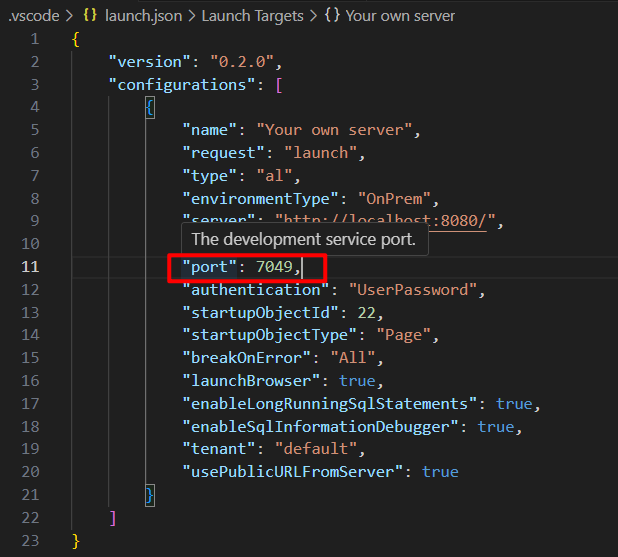Select the Your own server breadcrumb
Screen dimensions: 618x557
pyautogui.click(x=400, y=16)
